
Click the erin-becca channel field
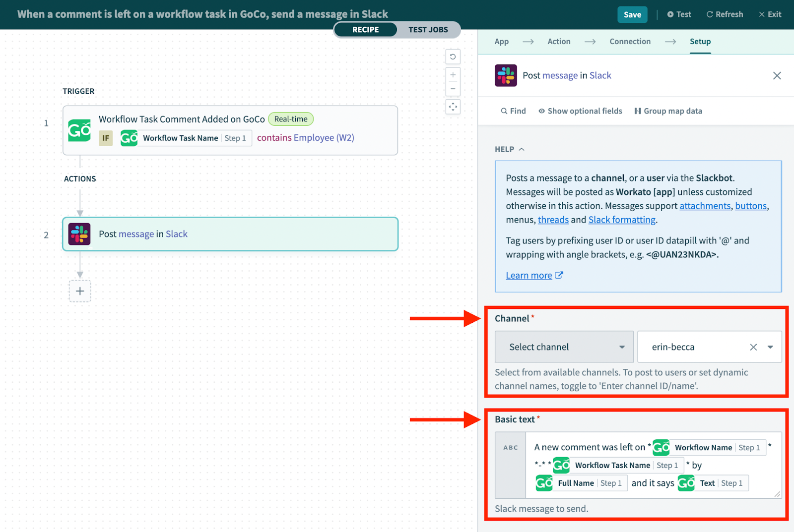tap(710, 347)
